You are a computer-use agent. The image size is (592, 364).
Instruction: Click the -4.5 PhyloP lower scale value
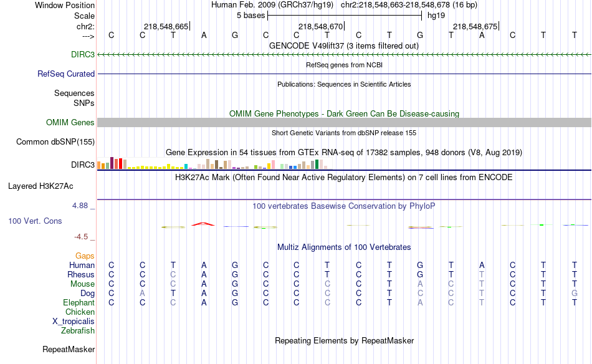coord(81,237)
